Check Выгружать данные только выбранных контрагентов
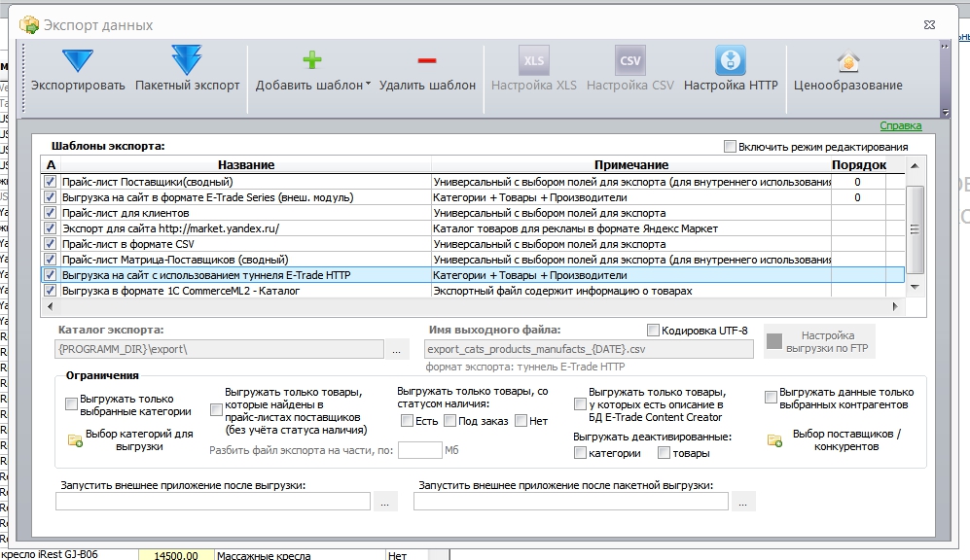Image resolution: width=970 pixels, height=560 pixels. (771, 398)
